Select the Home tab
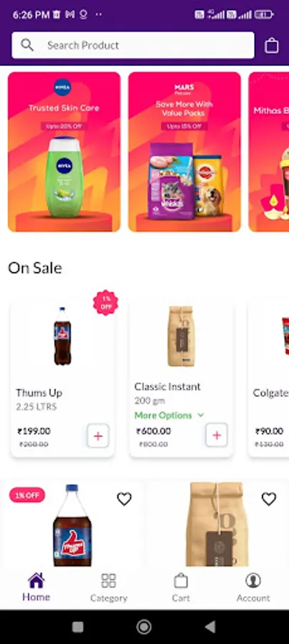Screen dimensions: 289x644 point(36,587)
